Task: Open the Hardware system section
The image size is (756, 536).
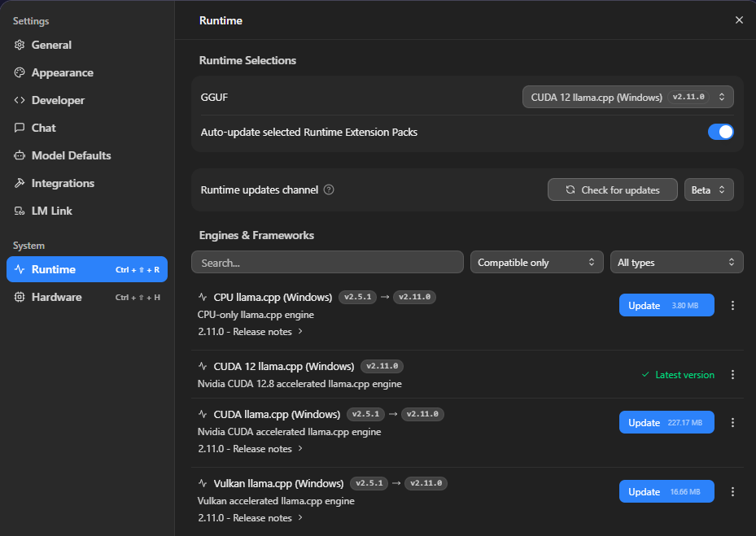Action: click(x=87, y=297)
